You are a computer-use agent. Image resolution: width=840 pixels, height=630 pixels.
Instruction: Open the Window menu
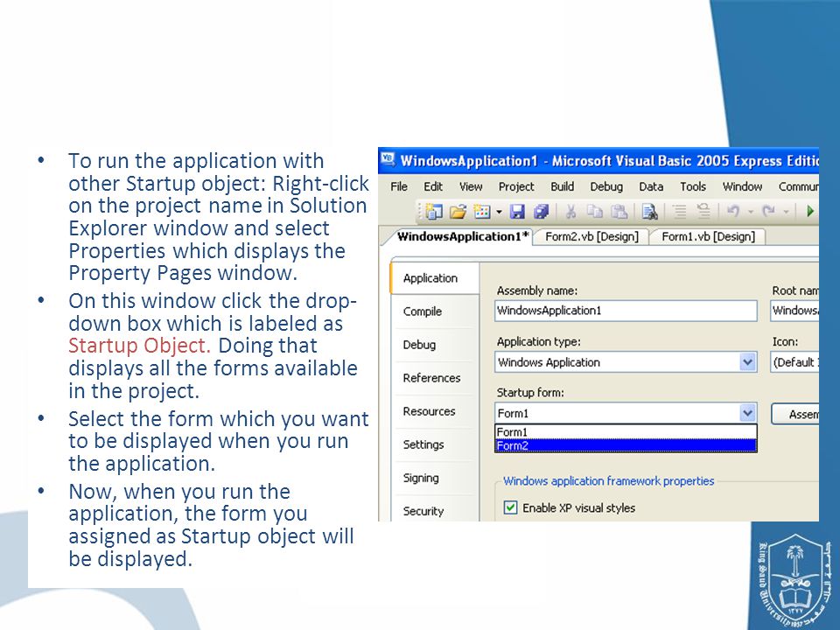(742, 186)
